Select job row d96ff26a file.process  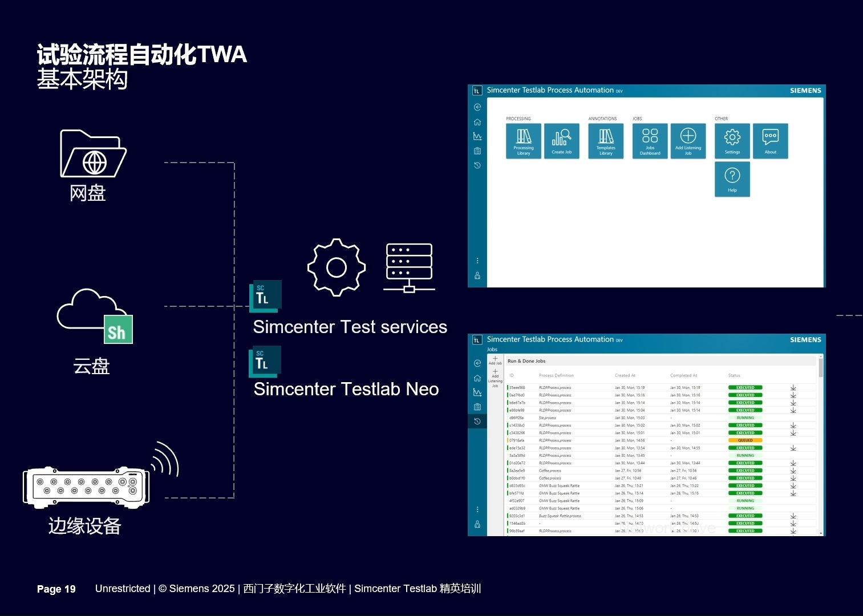coord(662,418)
